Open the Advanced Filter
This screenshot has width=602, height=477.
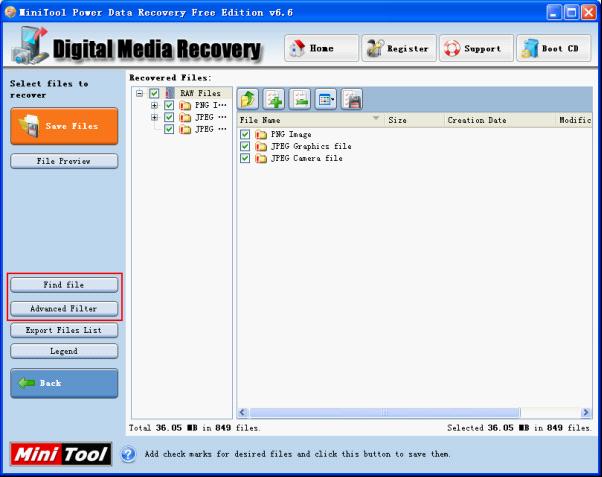[x=64, y=308]
